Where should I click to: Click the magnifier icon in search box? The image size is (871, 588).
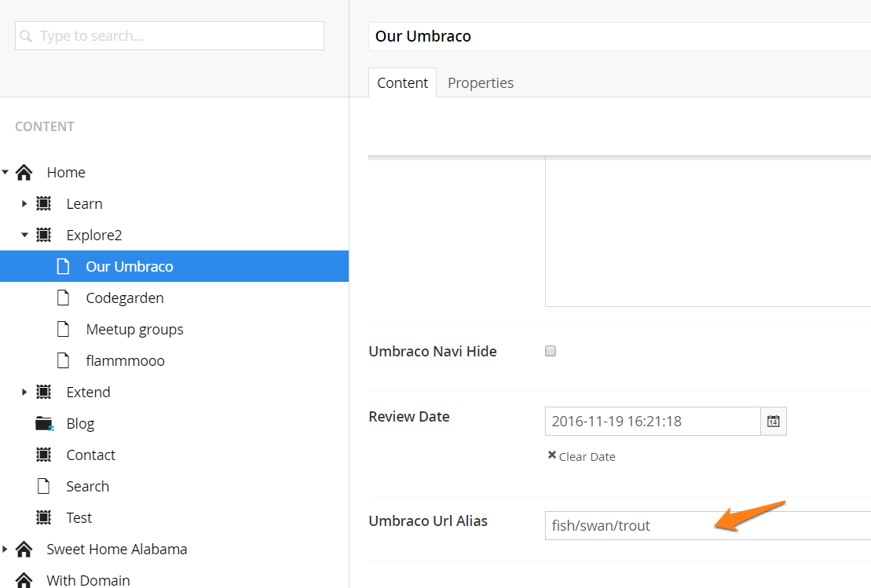click(26, 36)
